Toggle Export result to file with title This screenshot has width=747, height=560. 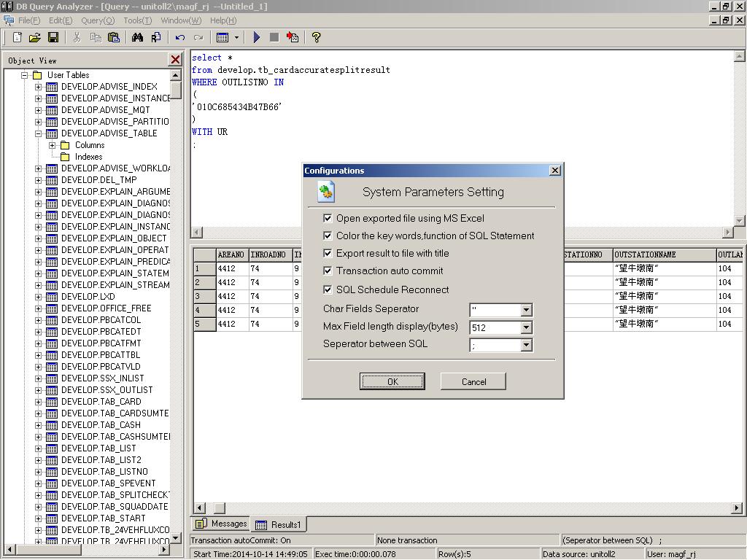coord(328,253)
